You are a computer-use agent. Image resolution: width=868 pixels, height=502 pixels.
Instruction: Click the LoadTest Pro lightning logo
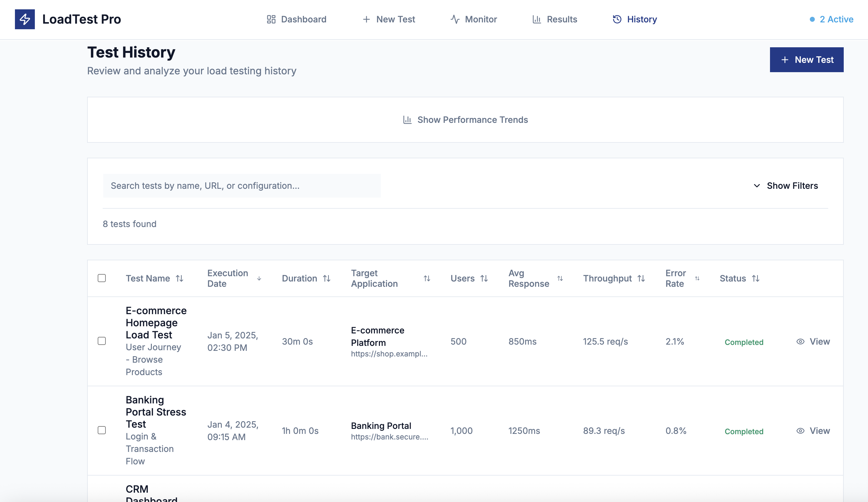(x=25, y=19)
